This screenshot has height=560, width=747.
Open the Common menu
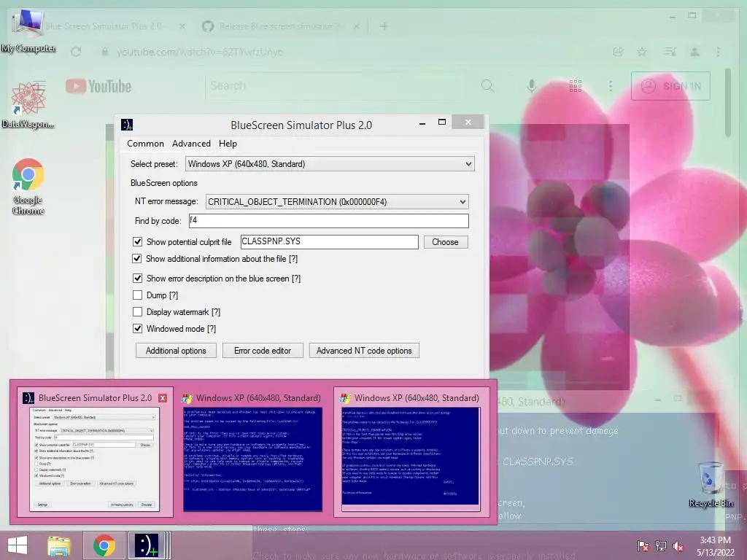(x=145, y=144)
